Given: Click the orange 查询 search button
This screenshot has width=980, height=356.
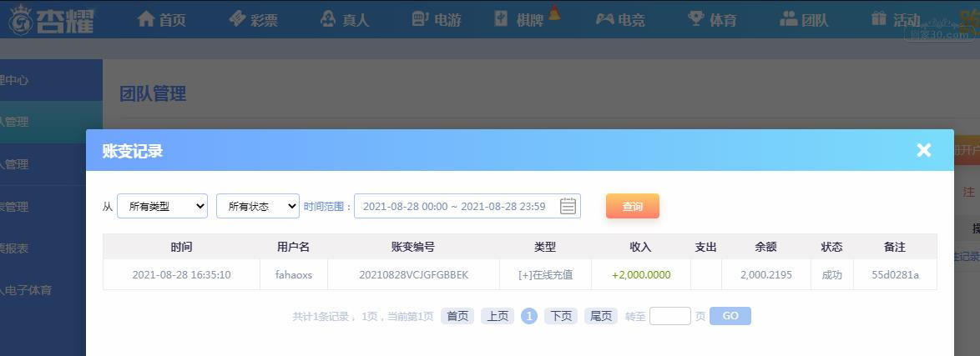Looking at the screenshot, I should 632,206.
